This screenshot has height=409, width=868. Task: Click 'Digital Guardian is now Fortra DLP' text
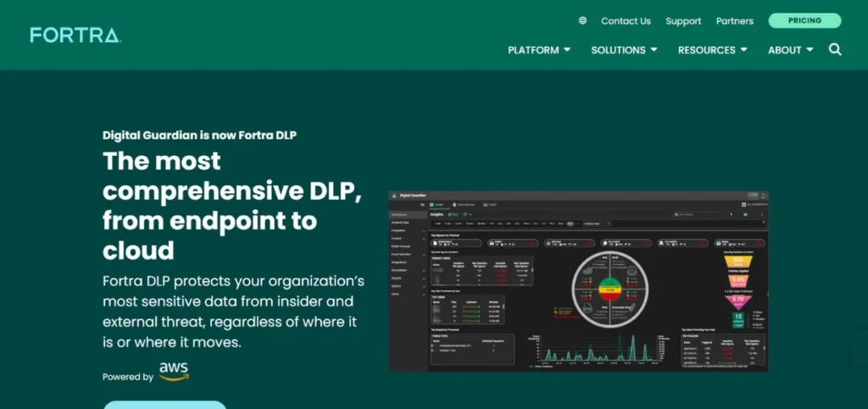tap(199, 135)
